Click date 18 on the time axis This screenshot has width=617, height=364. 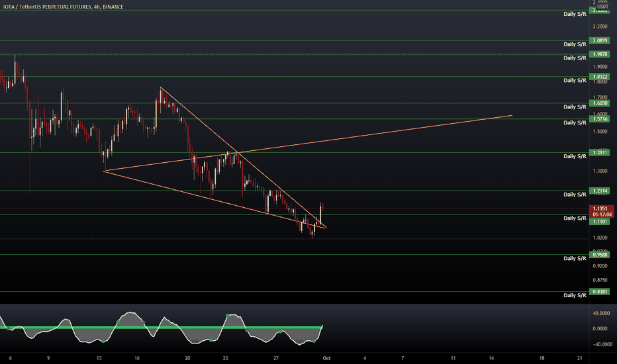tap(542, 358)
